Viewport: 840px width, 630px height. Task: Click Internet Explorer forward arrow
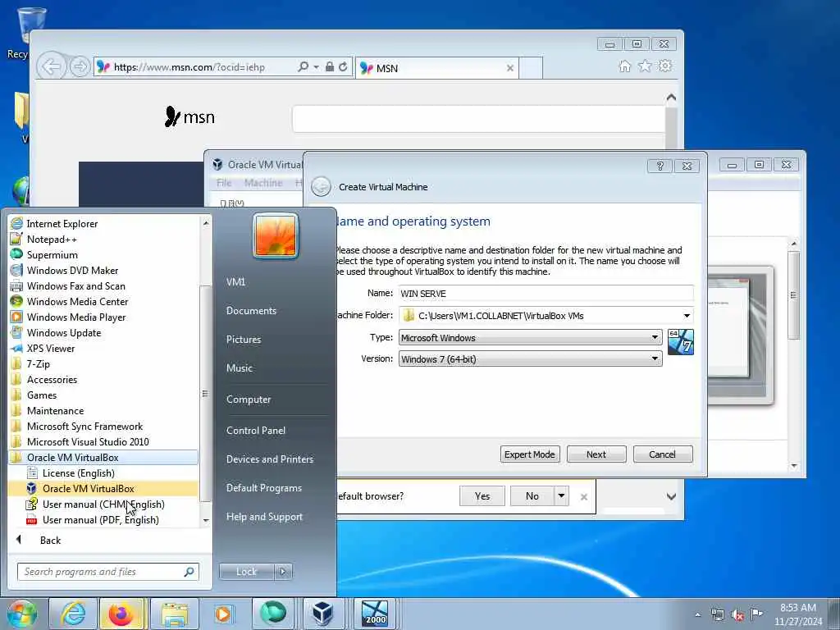tap(80, 67)
